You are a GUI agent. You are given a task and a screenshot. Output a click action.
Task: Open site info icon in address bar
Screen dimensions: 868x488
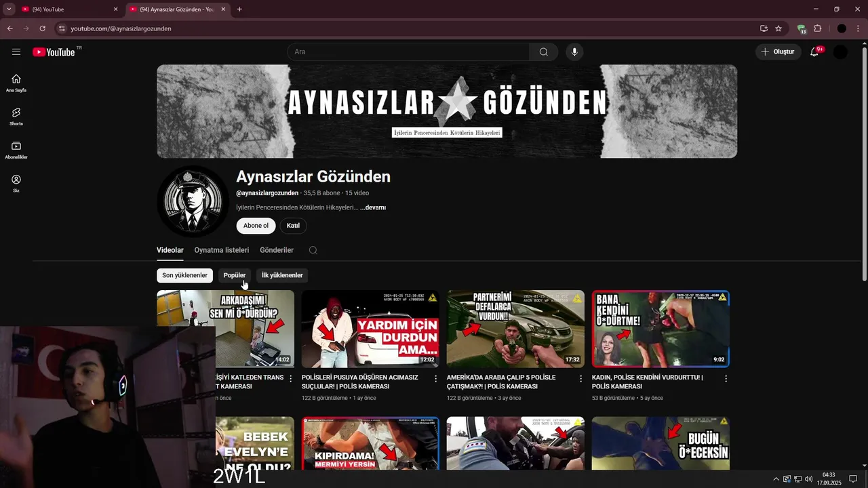[x=62, y=28]
